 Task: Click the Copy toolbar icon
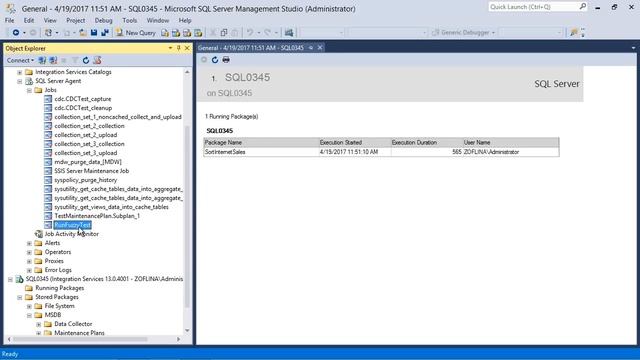coord(224,33)
